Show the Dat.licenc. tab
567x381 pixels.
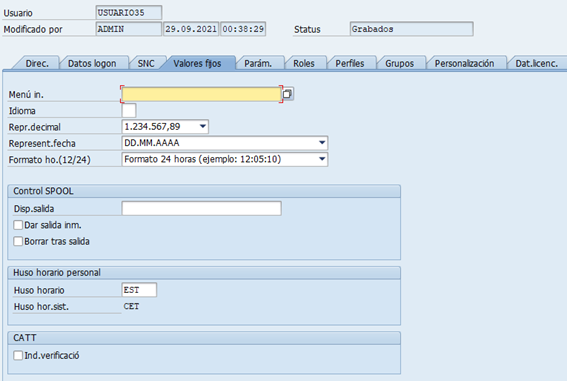pyautogui.click(x=537, y=63)
